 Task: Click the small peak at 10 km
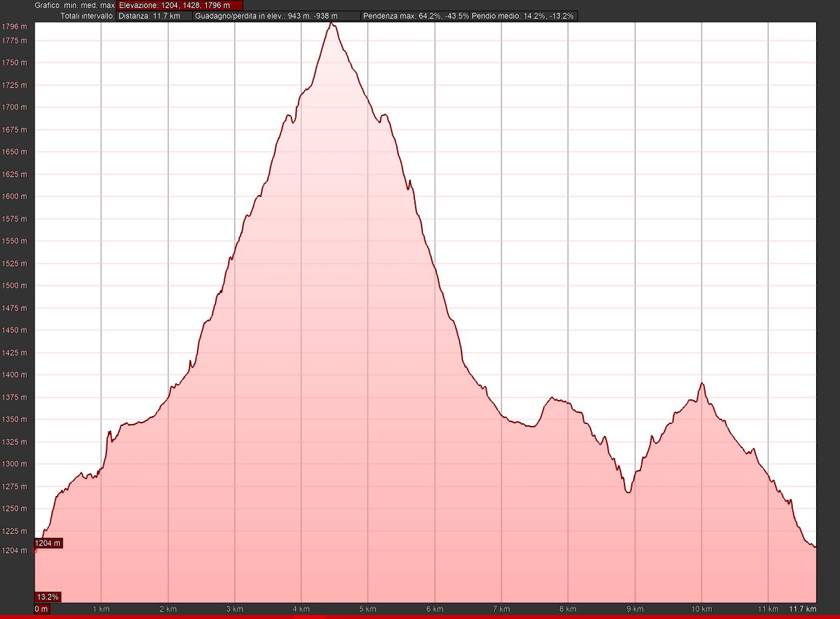701,383
